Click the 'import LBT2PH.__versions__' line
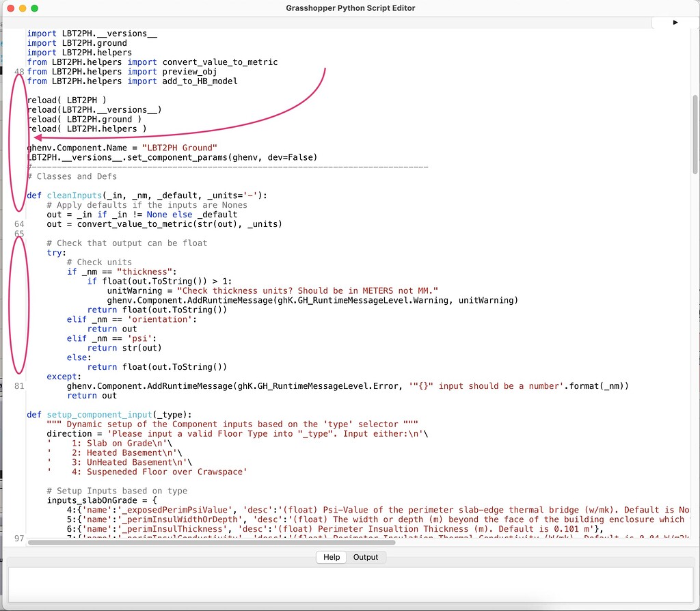The width and height of the screenshot is (700, 611). tap(92, 33)
